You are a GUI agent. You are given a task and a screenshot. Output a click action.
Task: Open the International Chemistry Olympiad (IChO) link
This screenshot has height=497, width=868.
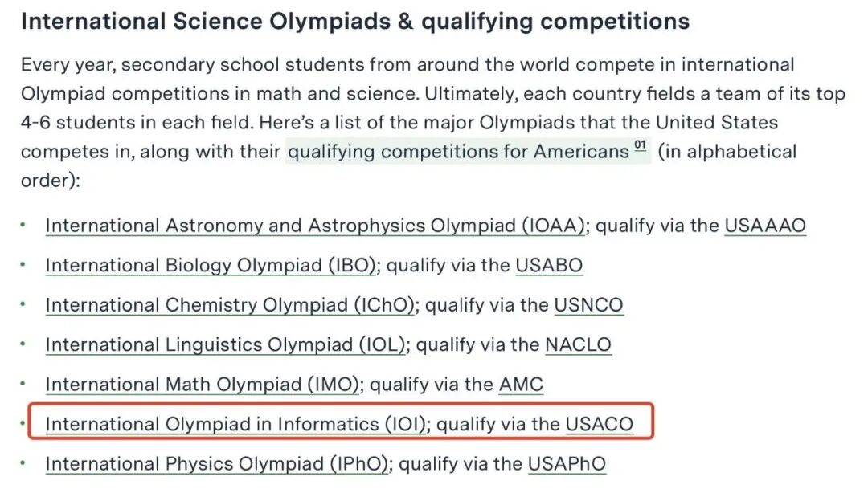(x=230, y=306)
